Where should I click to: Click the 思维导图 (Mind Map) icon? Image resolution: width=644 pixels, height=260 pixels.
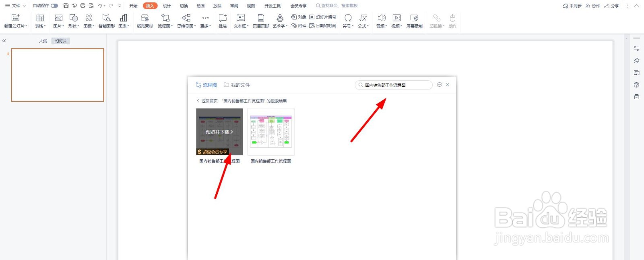coord(186,18)
